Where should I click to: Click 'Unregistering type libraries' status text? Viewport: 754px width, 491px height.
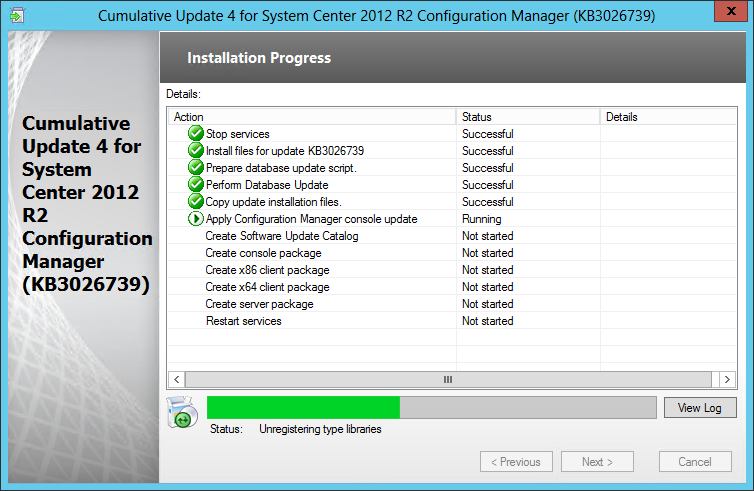tap(320, 429)
